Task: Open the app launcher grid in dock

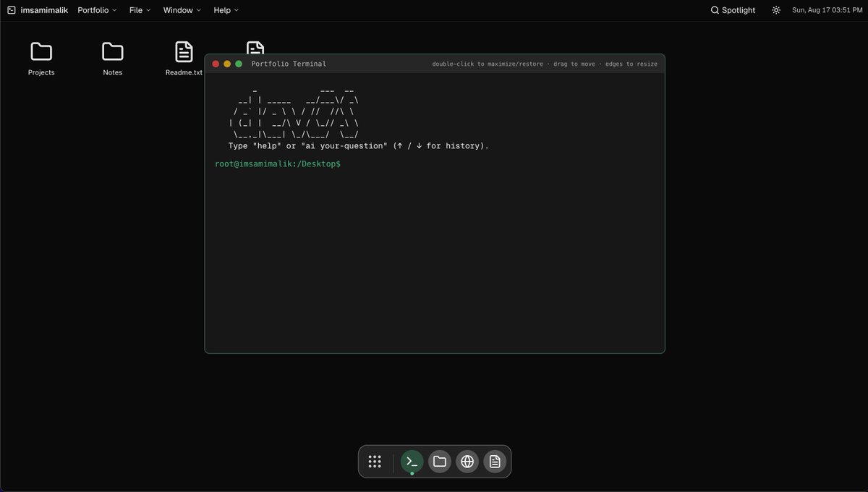Action: point(375,462)
